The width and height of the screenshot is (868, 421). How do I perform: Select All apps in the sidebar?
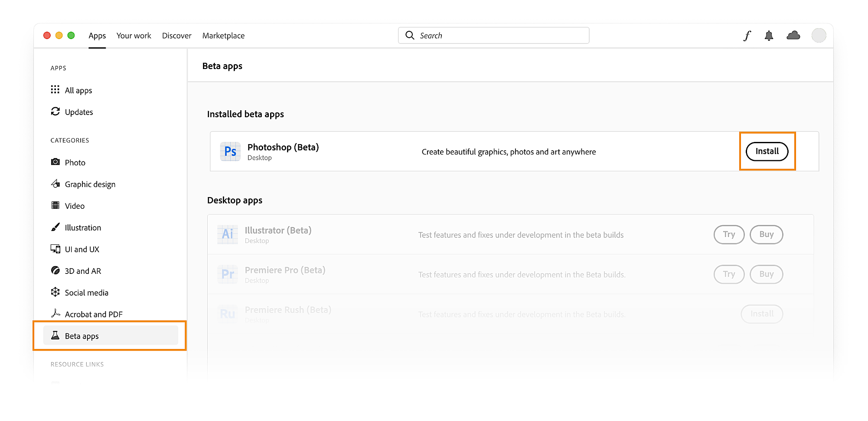point(78,90)
